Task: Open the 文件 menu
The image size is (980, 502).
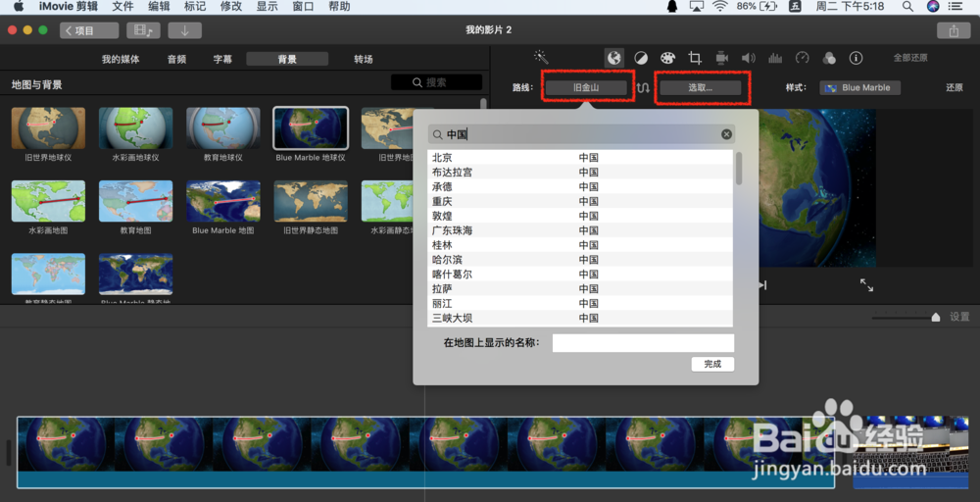Action: (x=123, y=6)
